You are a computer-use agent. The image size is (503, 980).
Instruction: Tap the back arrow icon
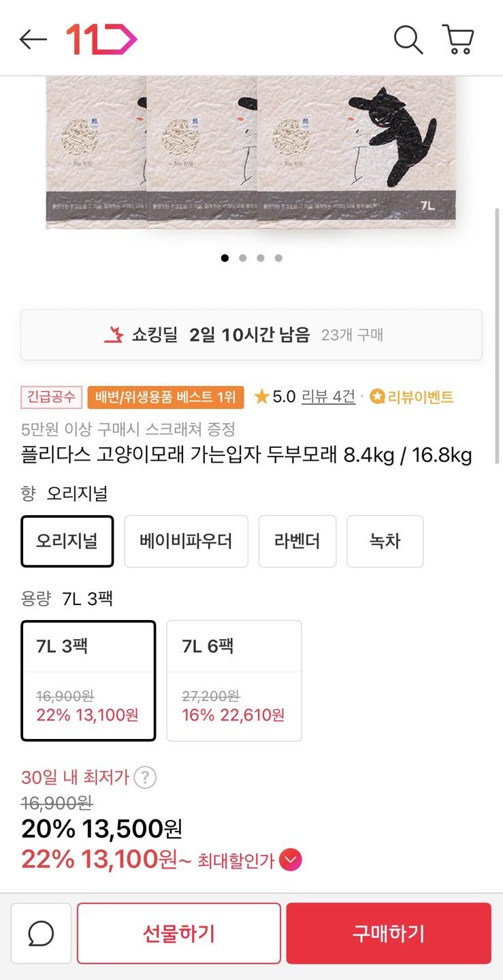33,40
